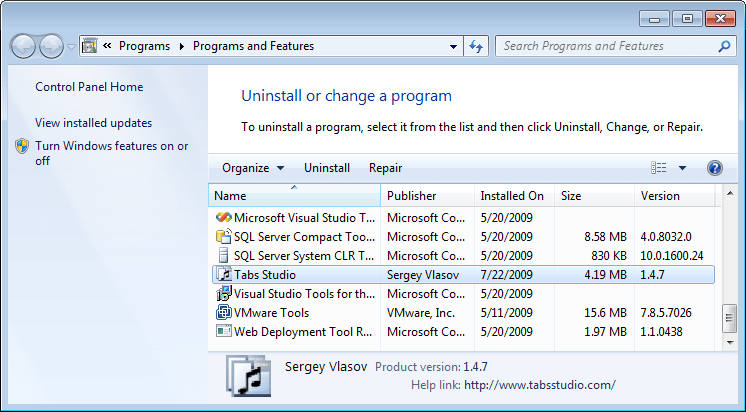
Task: Open recent pages dropdown beside Forward arrow
Action: coord(71,47)
